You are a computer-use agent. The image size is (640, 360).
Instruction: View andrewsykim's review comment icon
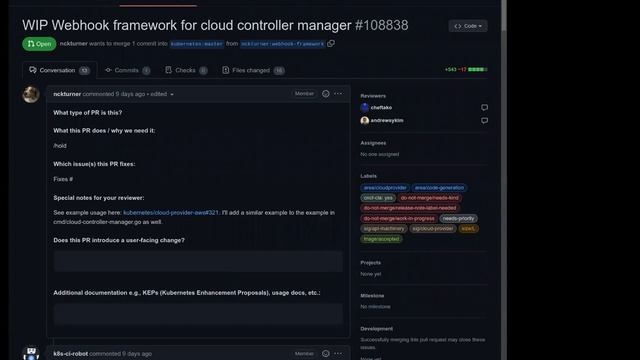[x=484, y=120]
